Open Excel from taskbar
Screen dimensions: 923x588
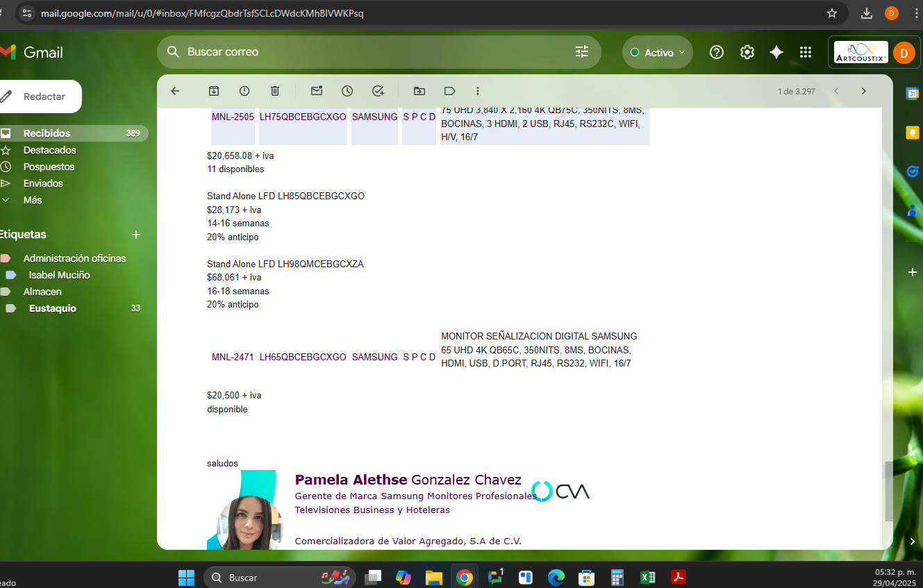tap(648, 577)
